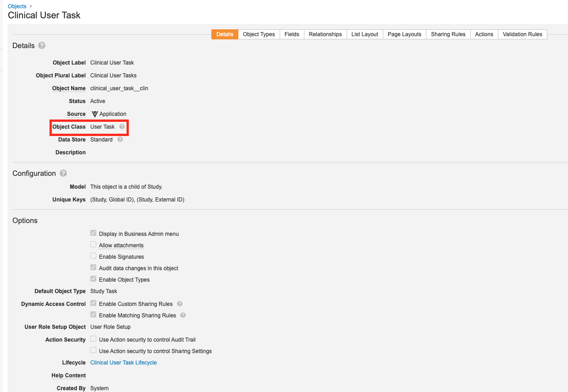Click help icon for Enable Custom Sharing Rules
568x392 pixels.
(x=180, y=304)
